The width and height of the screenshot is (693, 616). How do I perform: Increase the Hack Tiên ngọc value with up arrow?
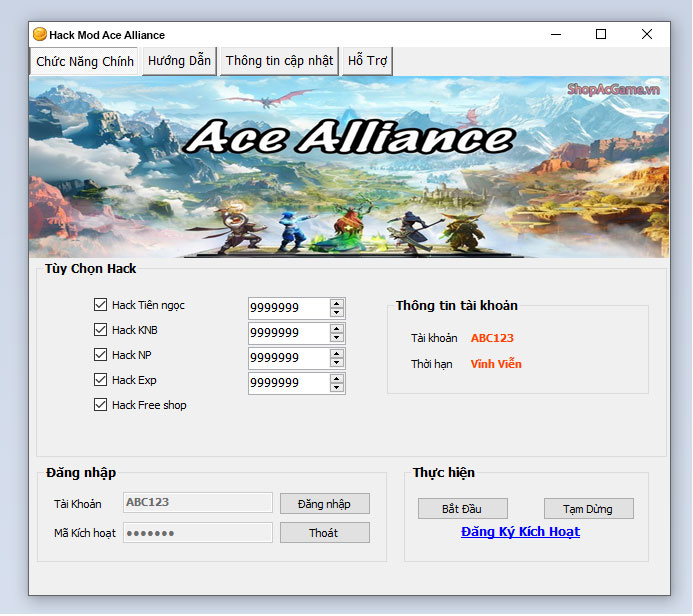[x=337, y=304]
